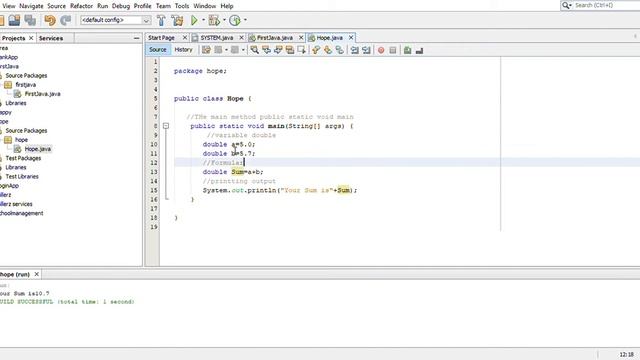Click the History button in editor
This screenshot has height=360, width=640.
(x=183, y=49)
